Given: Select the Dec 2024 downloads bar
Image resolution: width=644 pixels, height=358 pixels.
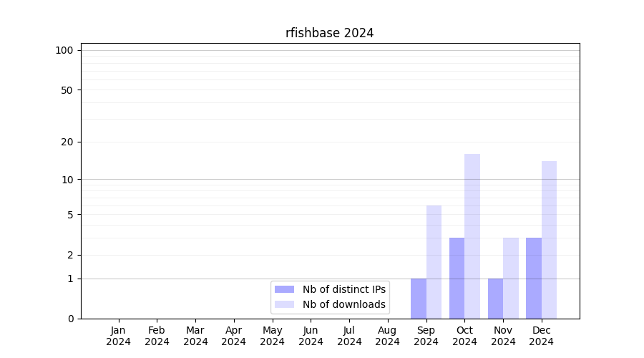Looking at the screenshot, I should (549, 240).
